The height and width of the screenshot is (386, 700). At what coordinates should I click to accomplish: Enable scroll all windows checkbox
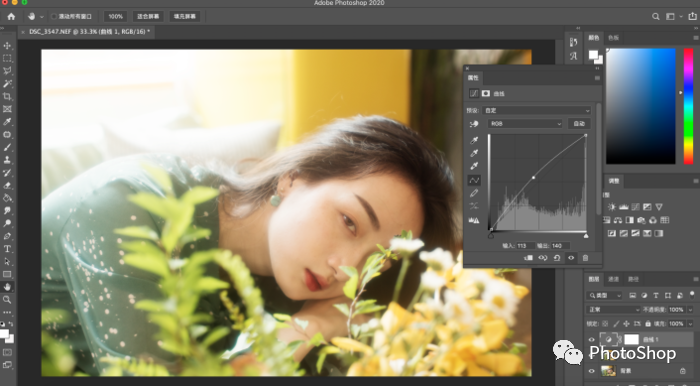54,17
